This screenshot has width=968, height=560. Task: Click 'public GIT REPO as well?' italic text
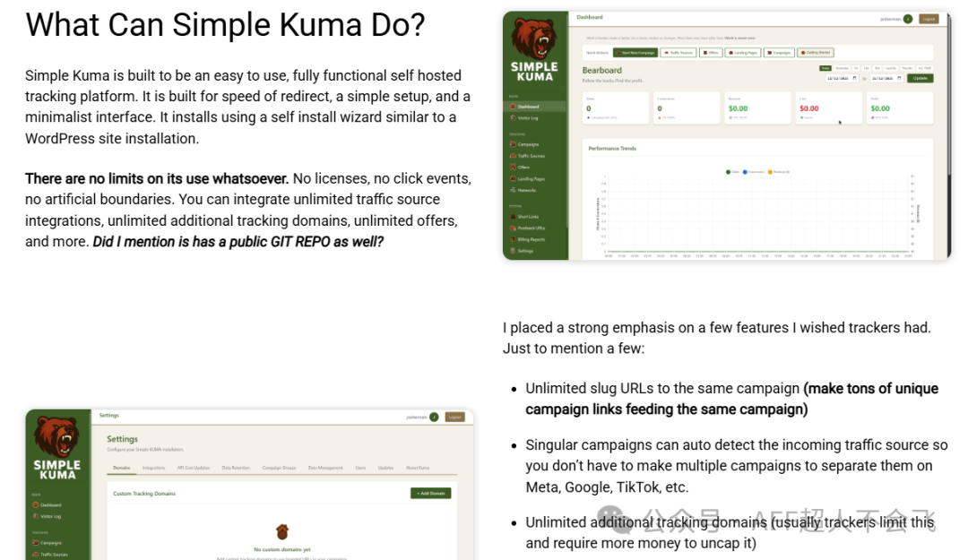click(x=307, y=241)
